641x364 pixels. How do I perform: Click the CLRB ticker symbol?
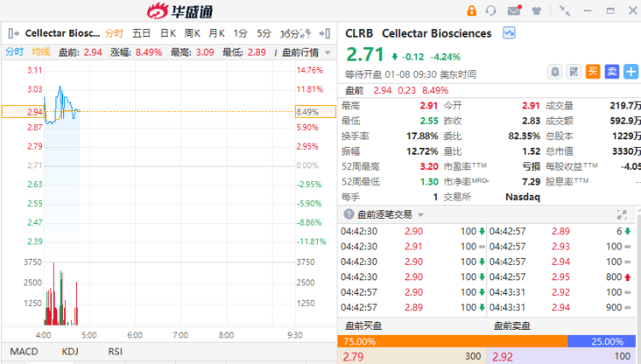359,33
